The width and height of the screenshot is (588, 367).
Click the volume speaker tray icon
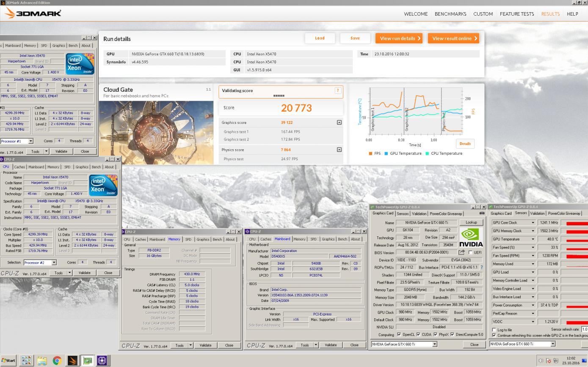click(541, 361)
